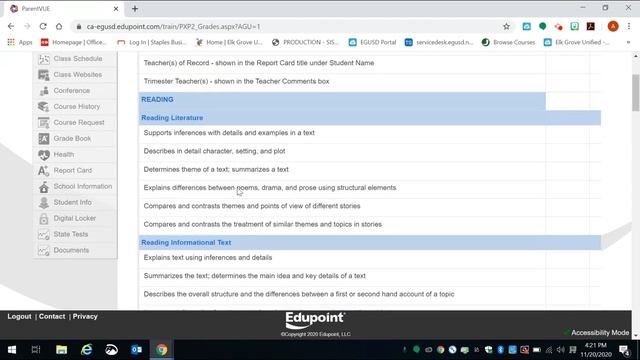Click Privacy in footer

tap(85, 316)
